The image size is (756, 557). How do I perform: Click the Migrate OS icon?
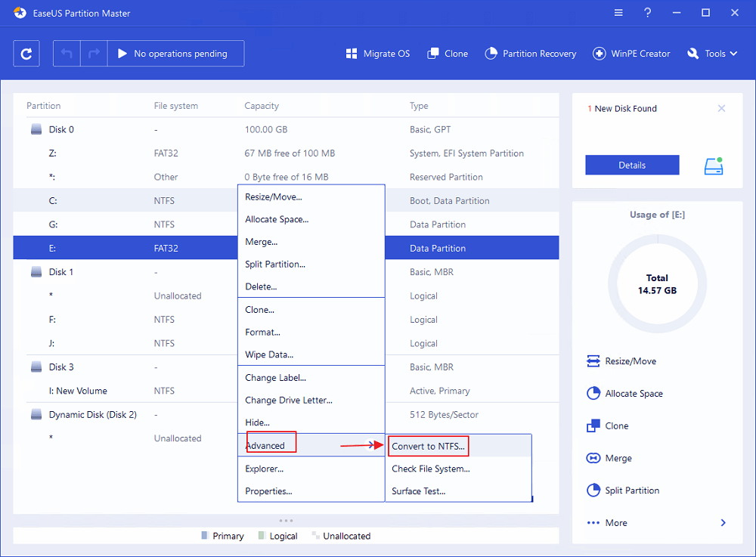[x=352, y=54]
